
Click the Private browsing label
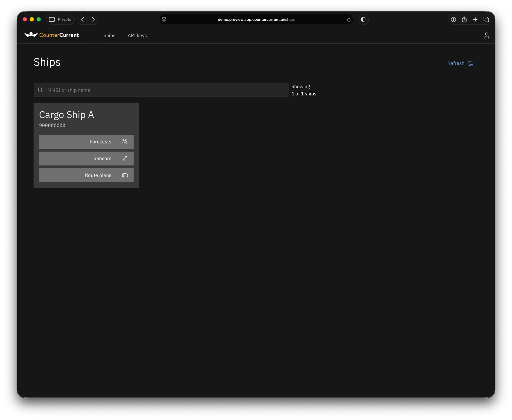[65, 19]
